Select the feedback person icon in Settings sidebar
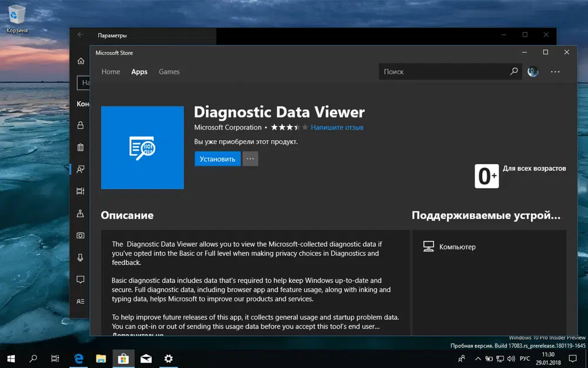Screen dimensions: 588x368 [x=80, y=169]
